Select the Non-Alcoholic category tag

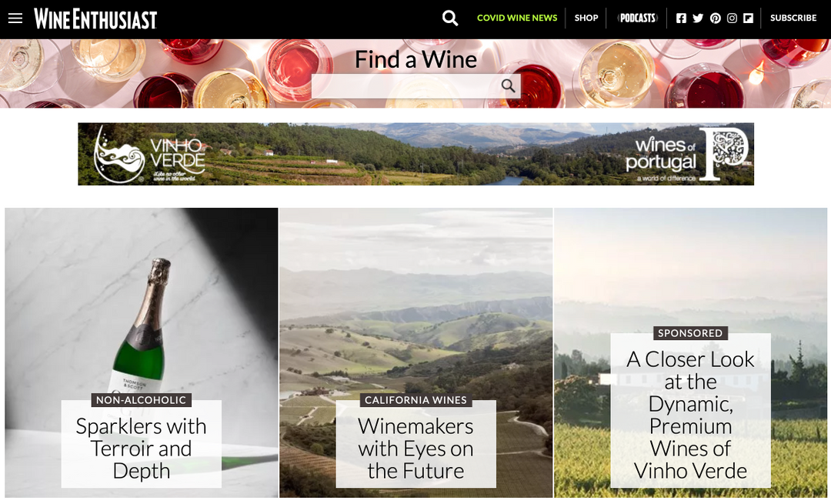141,400
